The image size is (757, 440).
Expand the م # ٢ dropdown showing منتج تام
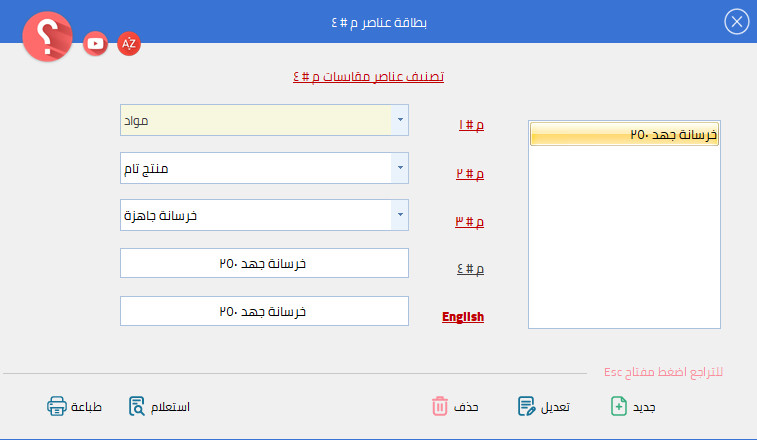coord(400,168)
